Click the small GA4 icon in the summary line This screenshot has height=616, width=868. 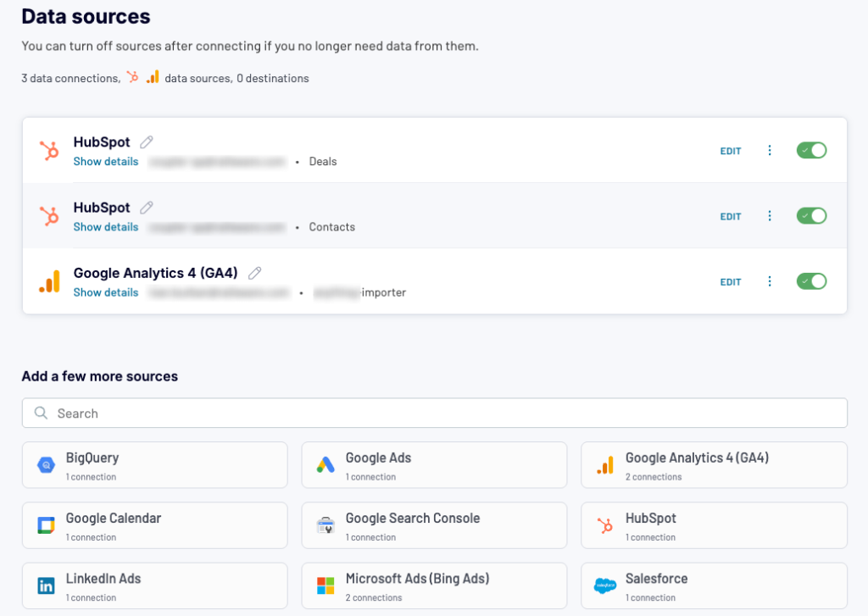[x=153, y=77]
